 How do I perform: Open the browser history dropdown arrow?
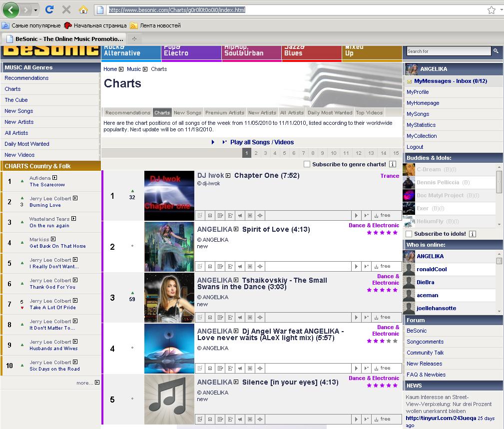tap(35, 10)
